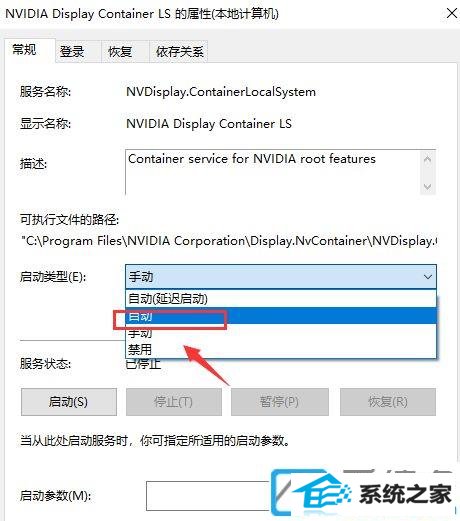Click the 启动类型 combo box showing 手动
The width and height of the screenshot is (460, 521).
[281, 277]
